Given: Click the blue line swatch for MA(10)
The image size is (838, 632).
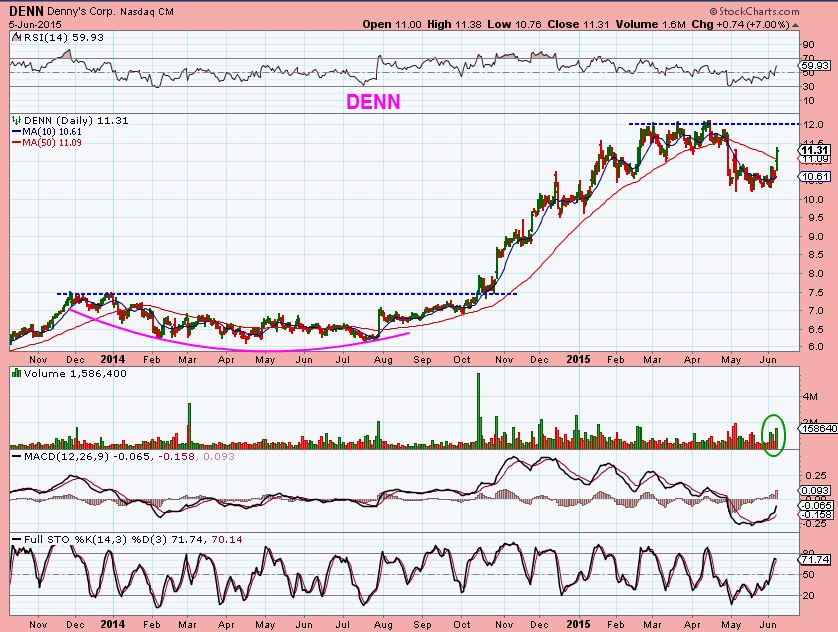Looking at the screenshot, I should tap(17, 131).
